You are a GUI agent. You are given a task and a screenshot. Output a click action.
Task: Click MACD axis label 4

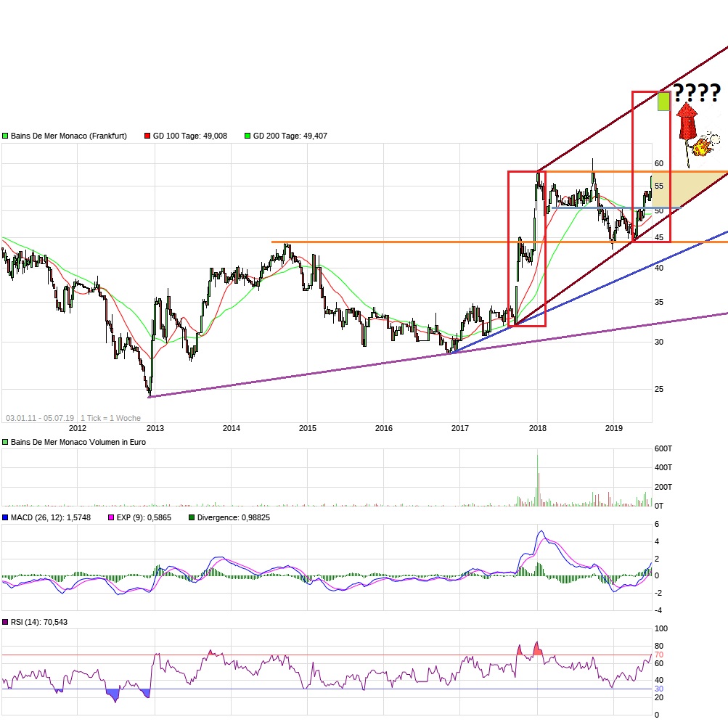(x=656, y=542)
